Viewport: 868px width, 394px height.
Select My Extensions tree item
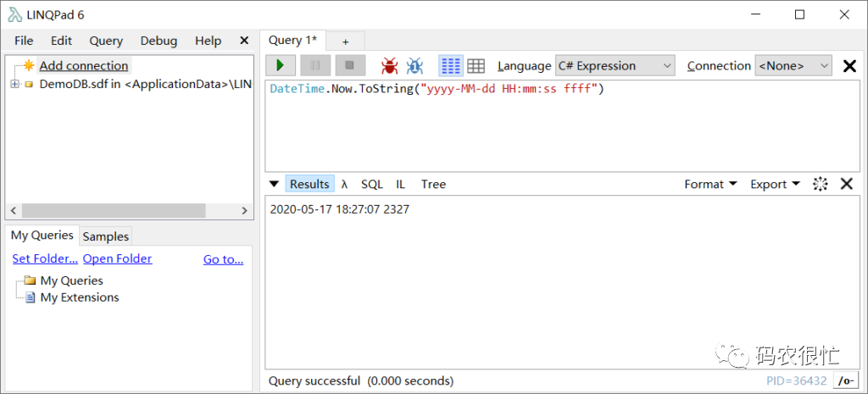80,297
